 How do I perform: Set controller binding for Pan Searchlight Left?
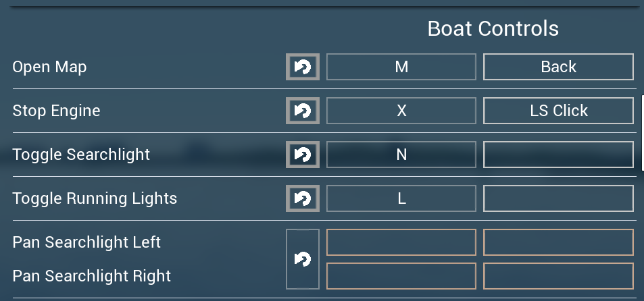coord(558,242)
